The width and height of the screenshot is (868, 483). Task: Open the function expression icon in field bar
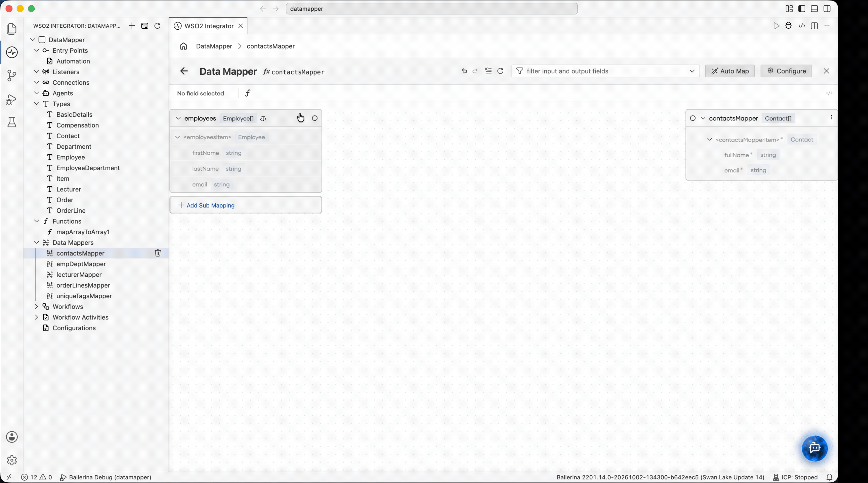pyautogui.click(x=248, y=93)
